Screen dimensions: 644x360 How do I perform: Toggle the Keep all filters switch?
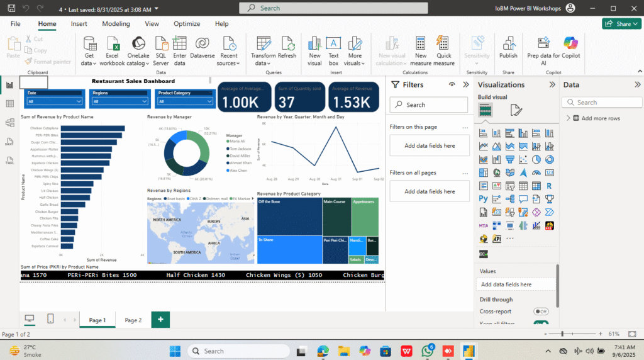pos(540,323)
